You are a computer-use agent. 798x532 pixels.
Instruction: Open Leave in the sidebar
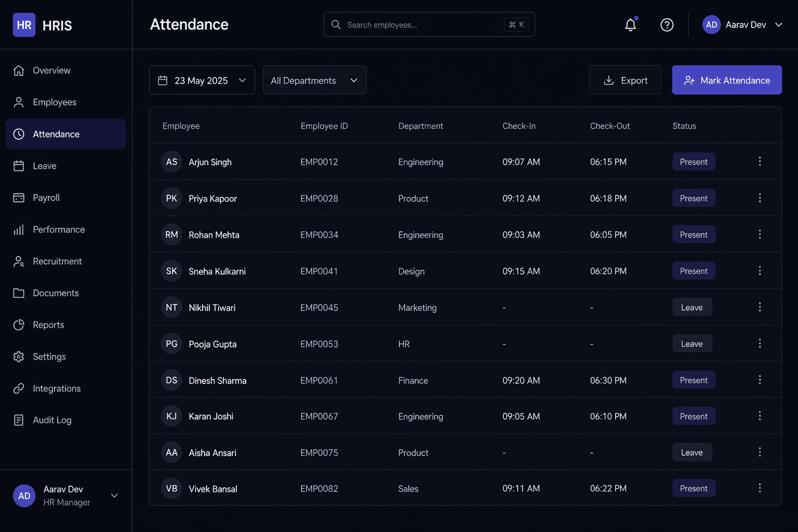pyautogui.click(x=66, y=166)
